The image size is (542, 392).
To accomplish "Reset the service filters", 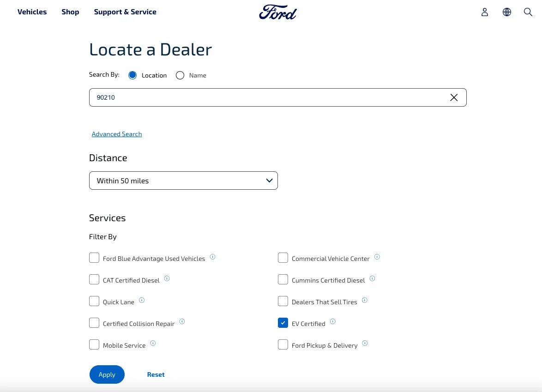I will 156,375.
